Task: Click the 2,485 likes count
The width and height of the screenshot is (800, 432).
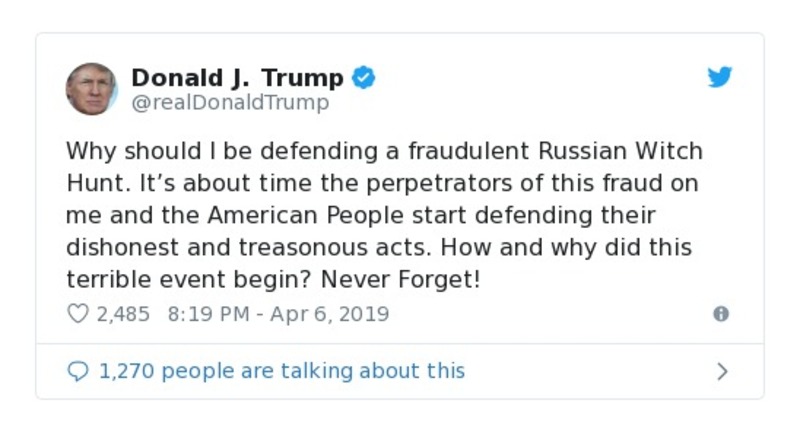Action: (123, 314)
